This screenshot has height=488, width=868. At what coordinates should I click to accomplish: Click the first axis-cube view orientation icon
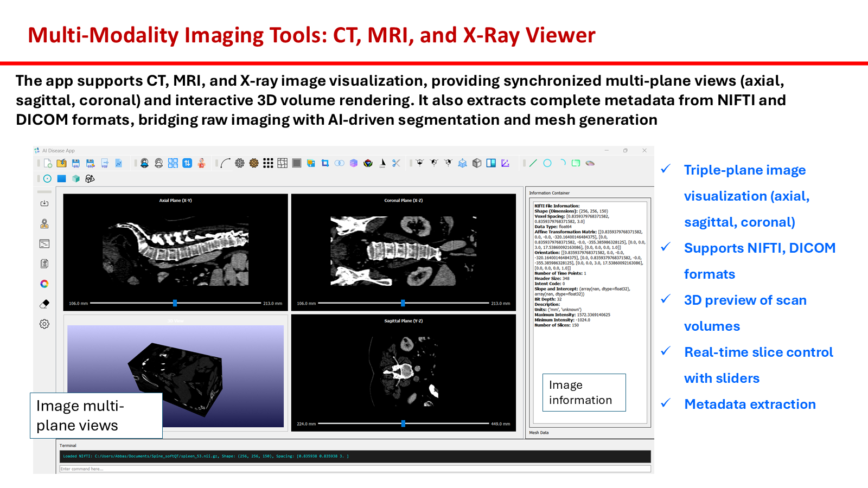coord(420,163)
